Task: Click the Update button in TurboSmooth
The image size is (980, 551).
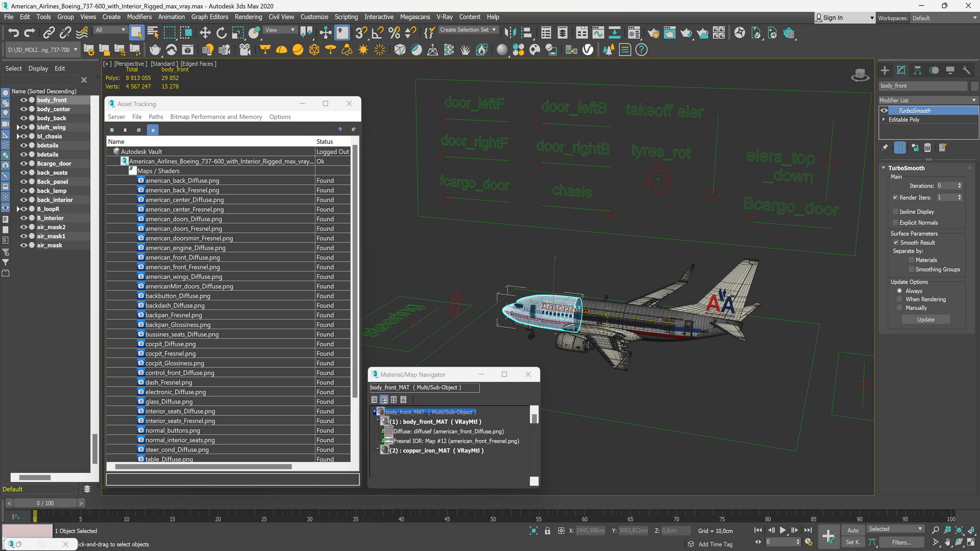Action: [x=926, y=319]
